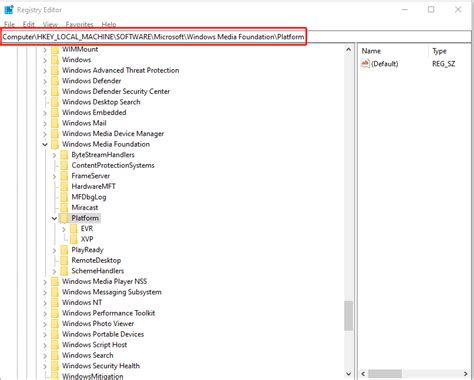This screenshot has width=474, height=380.
Task: Expand the EVR key
Action: [64, 229]
